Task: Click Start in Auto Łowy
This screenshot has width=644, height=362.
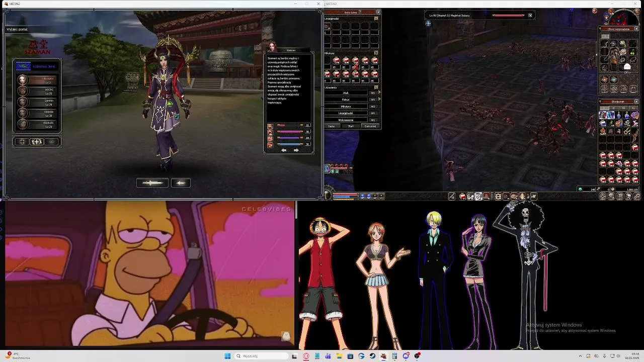Action: (x=350, y=126)
